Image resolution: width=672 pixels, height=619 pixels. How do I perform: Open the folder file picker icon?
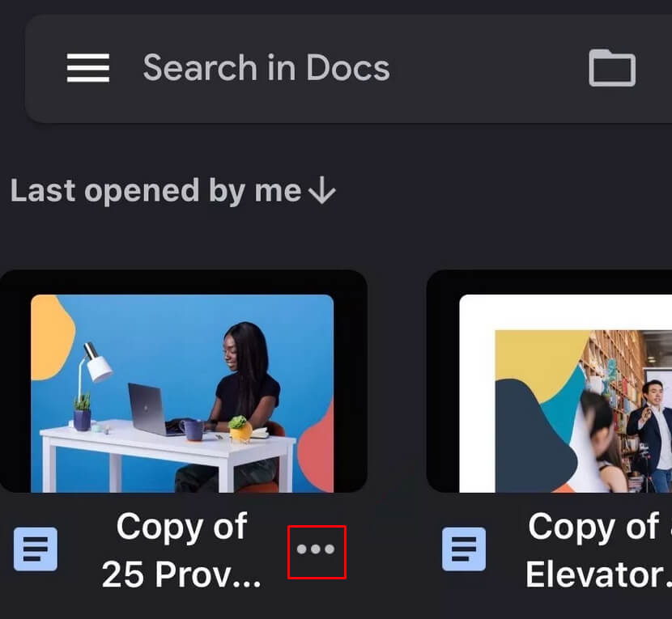[612, 68]
